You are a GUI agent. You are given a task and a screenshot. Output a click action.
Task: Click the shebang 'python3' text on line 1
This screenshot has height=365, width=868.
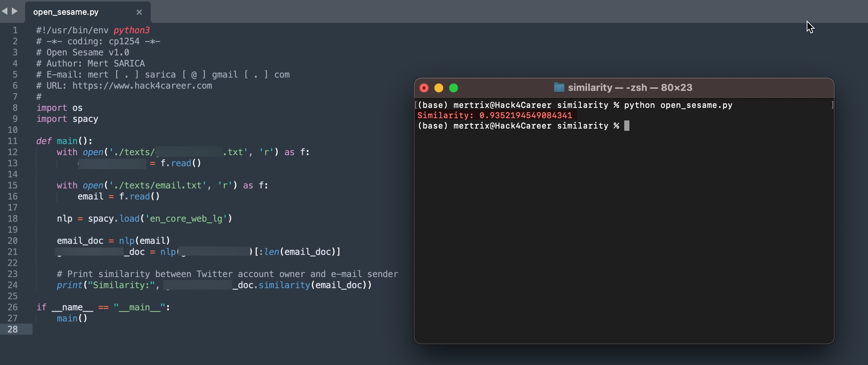(131, 30)
